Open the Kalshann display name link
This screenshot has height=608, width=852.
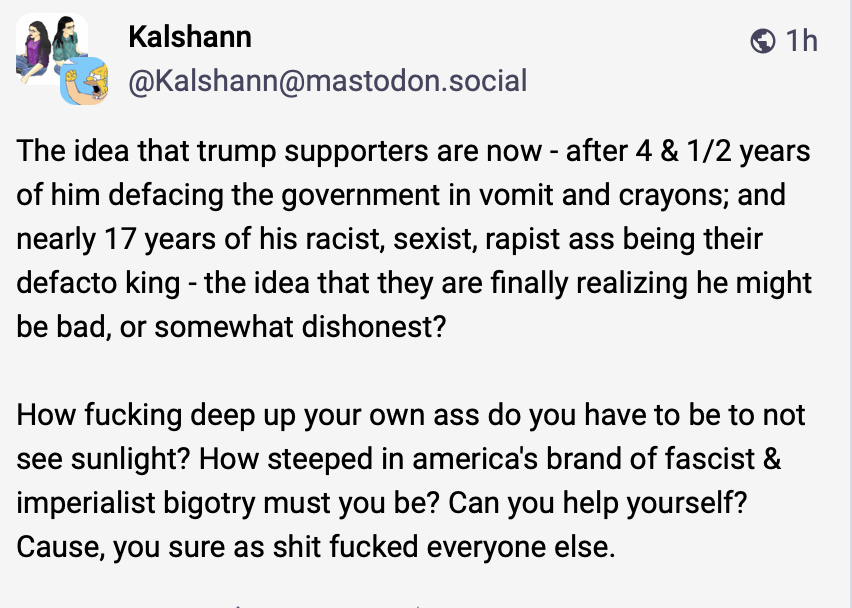pyautogui.click(x=190, y=37)
